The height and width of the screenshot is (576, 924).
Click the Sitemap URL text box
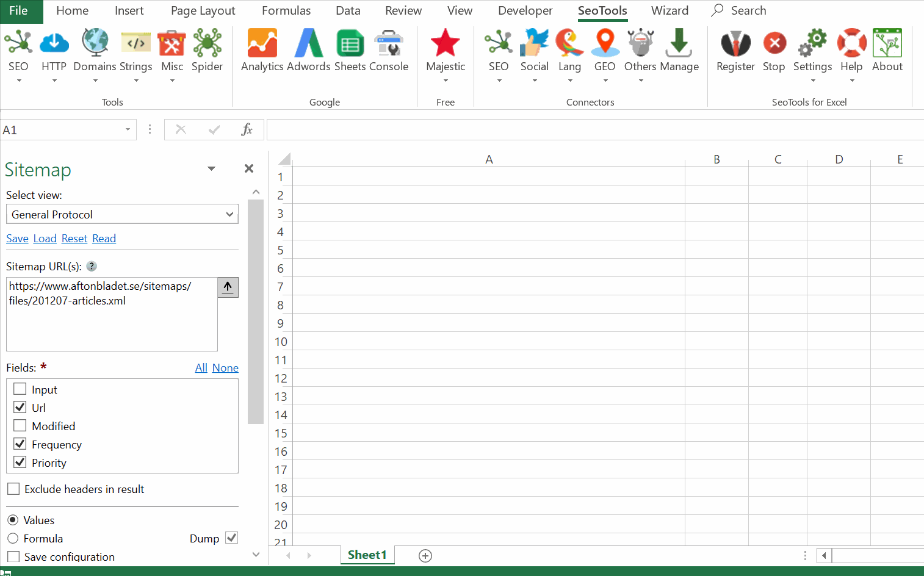(x=112, y=314)
